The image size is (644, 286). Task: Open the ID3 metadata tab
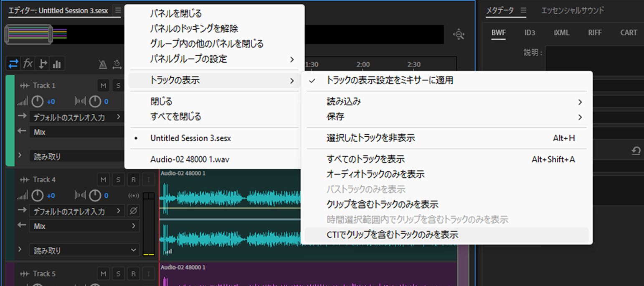click(530, 33)
